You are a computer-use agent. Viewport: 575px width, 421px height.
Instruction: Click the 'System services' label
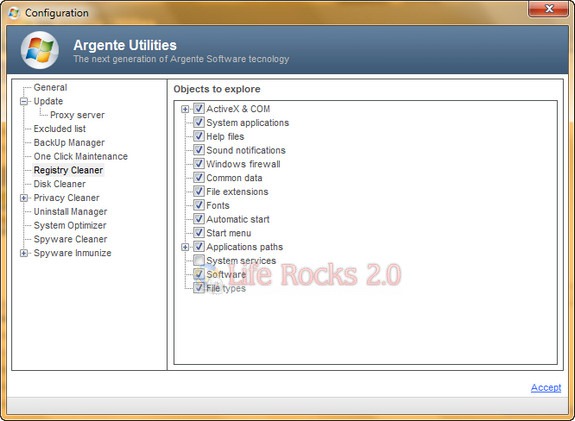coord(241,261)
